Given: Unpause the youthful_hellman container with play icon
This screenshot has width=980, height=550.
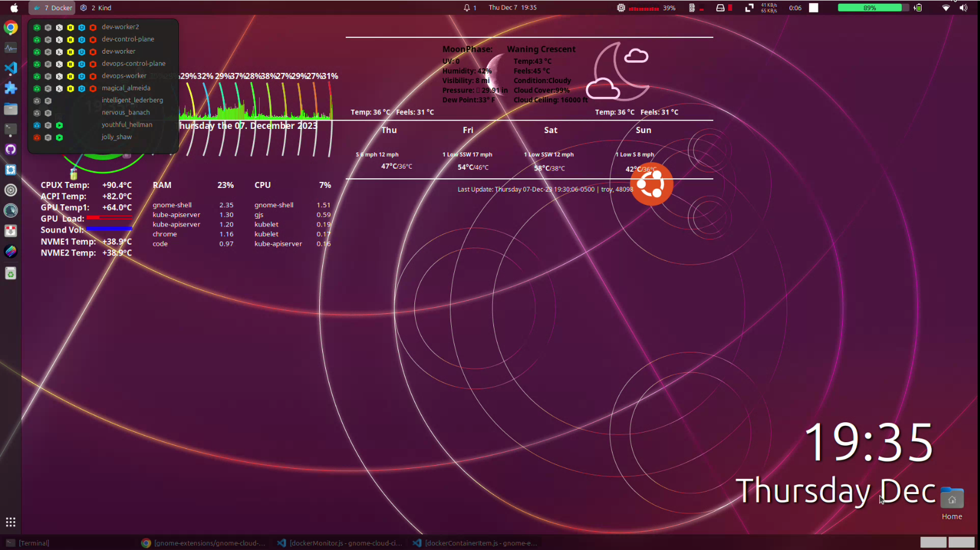Looking at the screenshot, I should click(x=59, y=125).
